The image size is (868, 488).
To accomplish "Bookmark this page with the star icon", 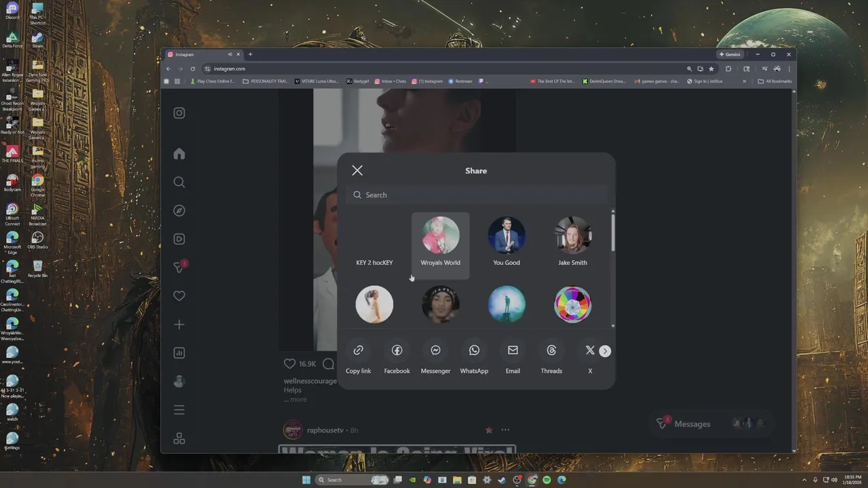I will (x=711, y=68).
